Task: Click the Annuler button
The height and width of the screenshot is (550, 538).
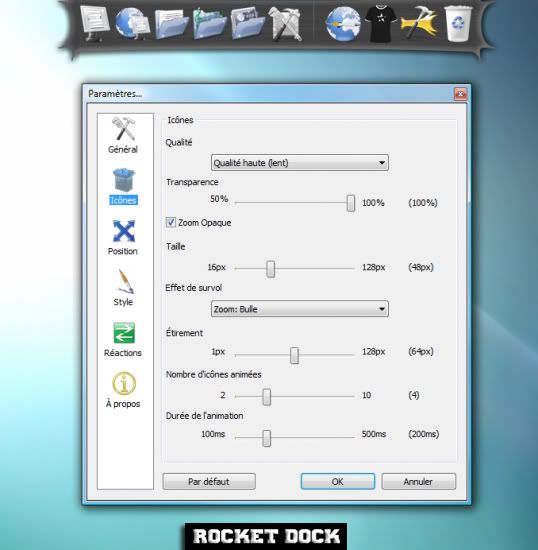Action: pyautogui.click(x=419, y=482)
